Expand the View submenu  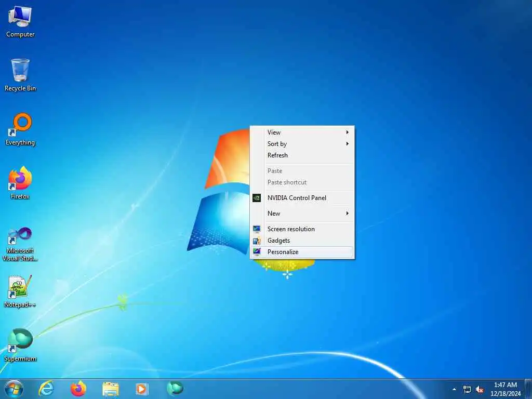pos(302,132)
